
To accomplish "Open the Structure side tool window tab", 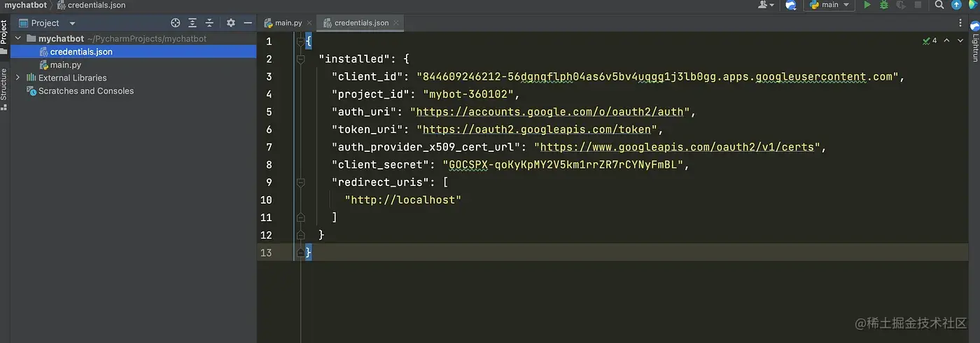I will pos(4,90).
